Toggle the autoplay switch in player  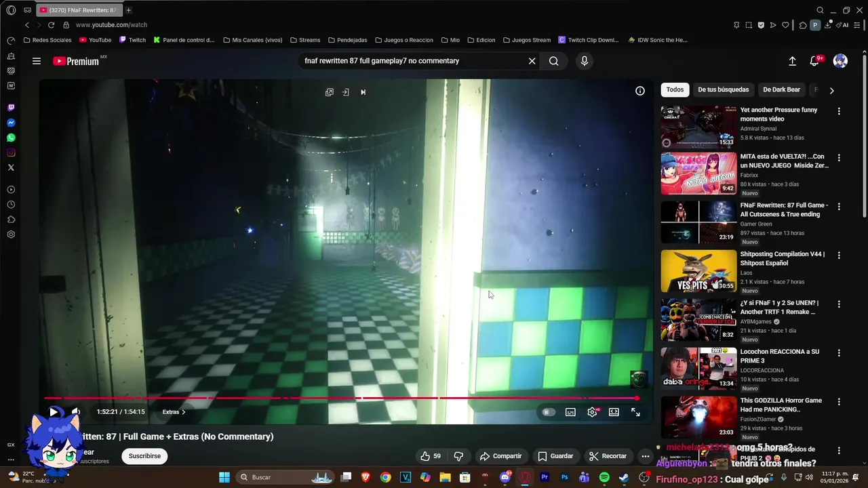coord(548,412)
